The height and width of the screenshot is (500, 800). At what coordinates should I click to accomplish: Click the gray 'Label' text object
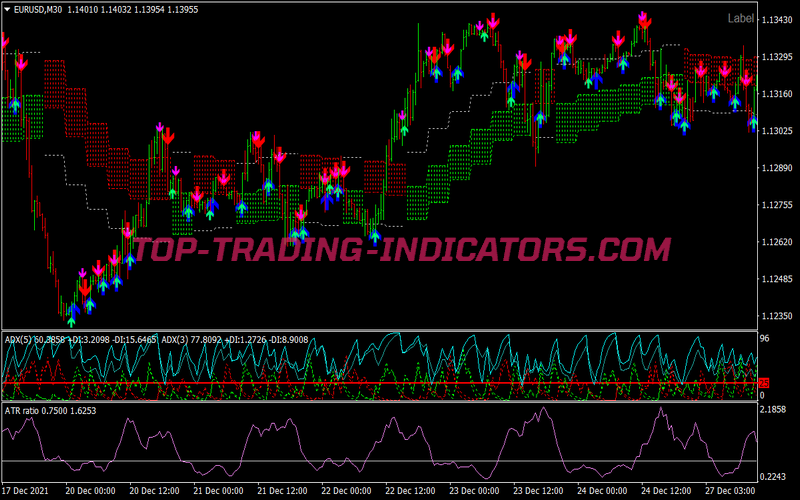740,18
